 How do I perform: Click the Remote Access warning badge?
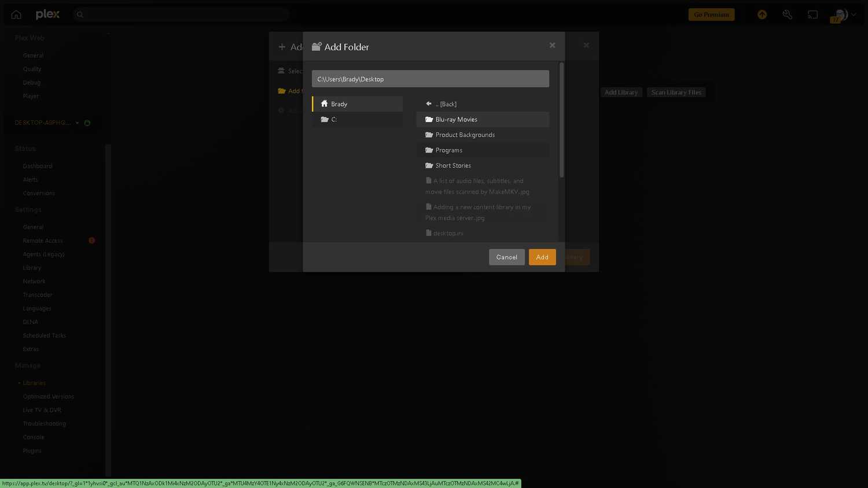tap(91, 241)
